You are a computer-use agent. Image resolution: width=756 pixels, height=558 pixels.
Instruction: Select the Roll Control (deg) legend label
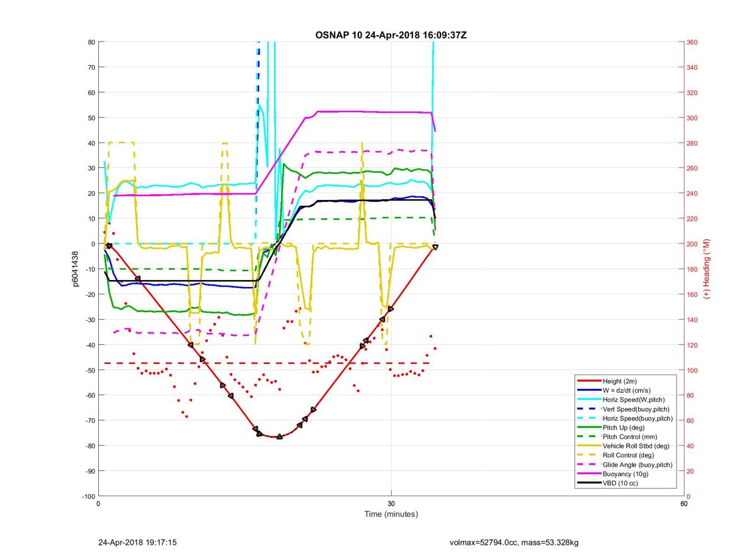pos(628,455)
